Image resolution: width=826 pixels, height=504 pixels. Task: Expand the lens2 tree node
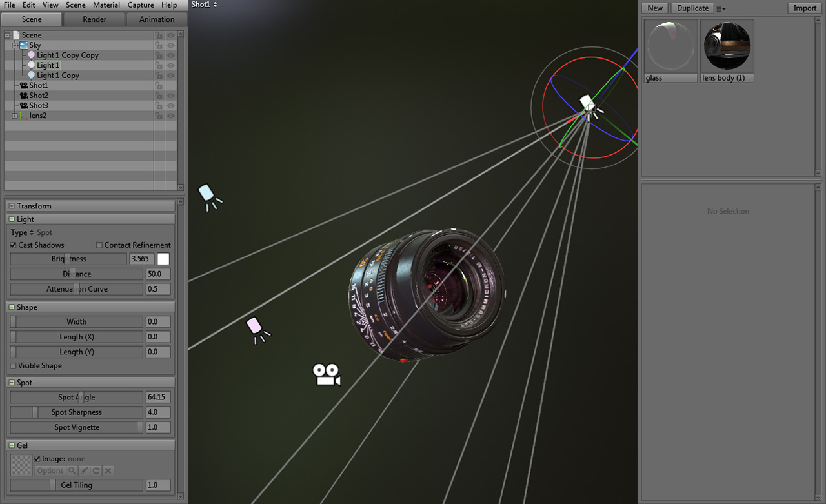click(15, 116)
